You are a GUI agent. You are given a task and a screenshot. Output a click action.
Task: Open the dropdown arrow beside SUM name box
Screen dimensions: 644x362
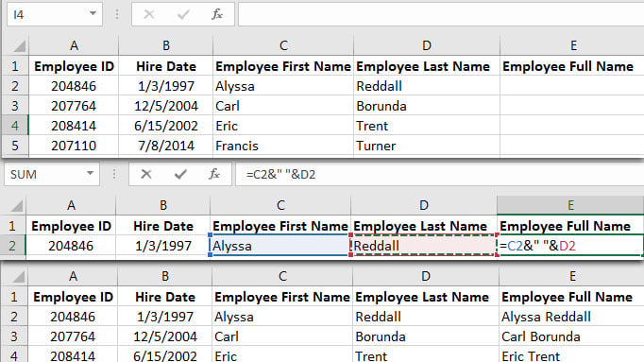pyautogui.click(x=90, y=173)
